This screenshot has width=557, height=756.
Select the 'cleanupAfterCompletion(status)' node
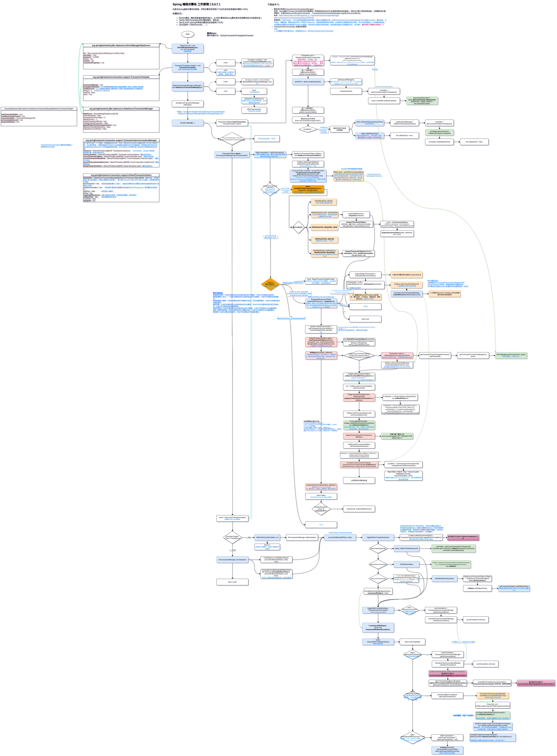click(x=378, y=642)
